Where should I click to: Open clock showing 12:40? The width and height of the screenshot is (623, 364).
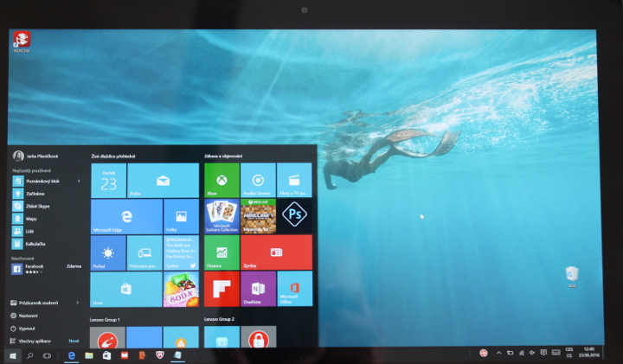(x=589, y=352)
